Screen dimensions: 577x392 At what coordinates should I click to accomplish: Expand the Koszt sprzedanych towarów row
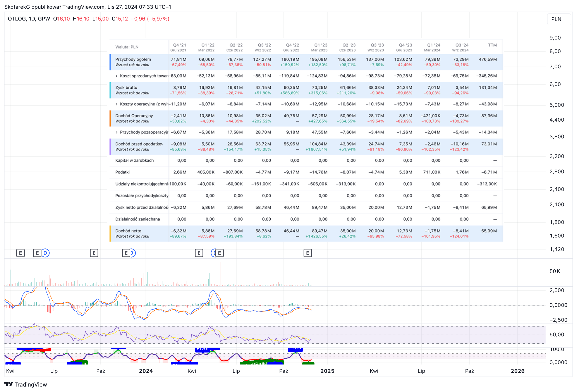click(x=117, y=76)
